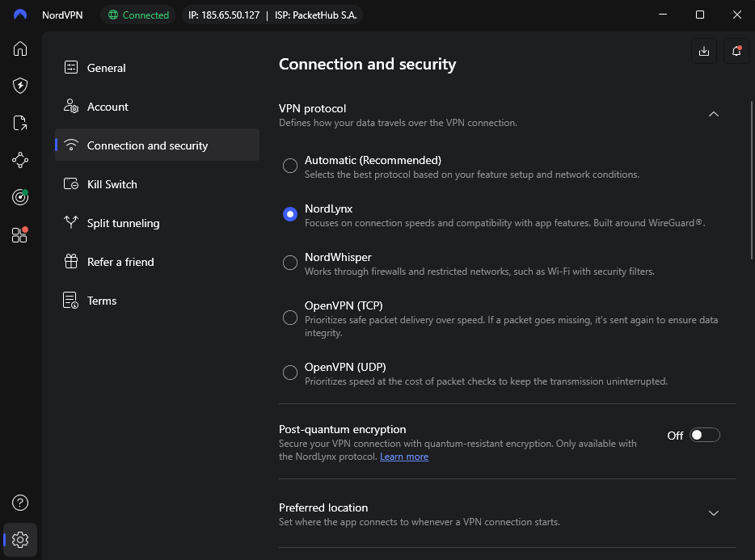Click the OpenVPN (UDP) label text
This screenshot has height=560, width=755.
point(345,367)
